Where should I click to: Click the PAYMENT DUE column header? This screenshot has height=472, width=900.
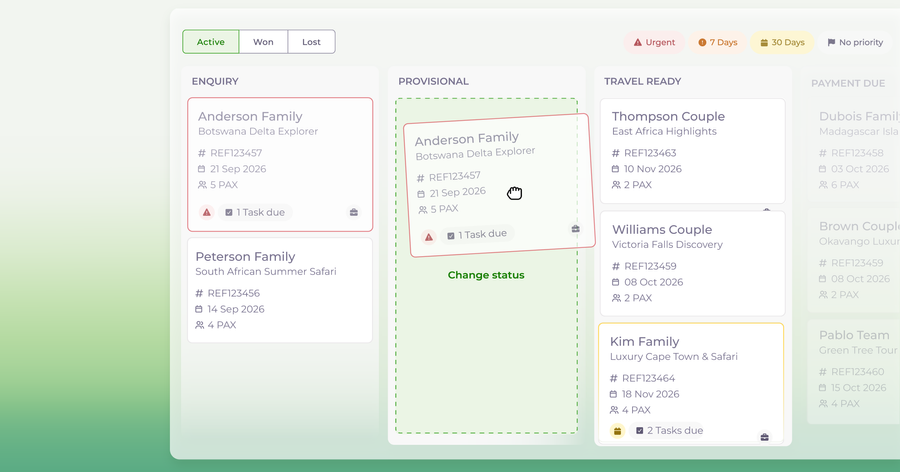point(848,83)
